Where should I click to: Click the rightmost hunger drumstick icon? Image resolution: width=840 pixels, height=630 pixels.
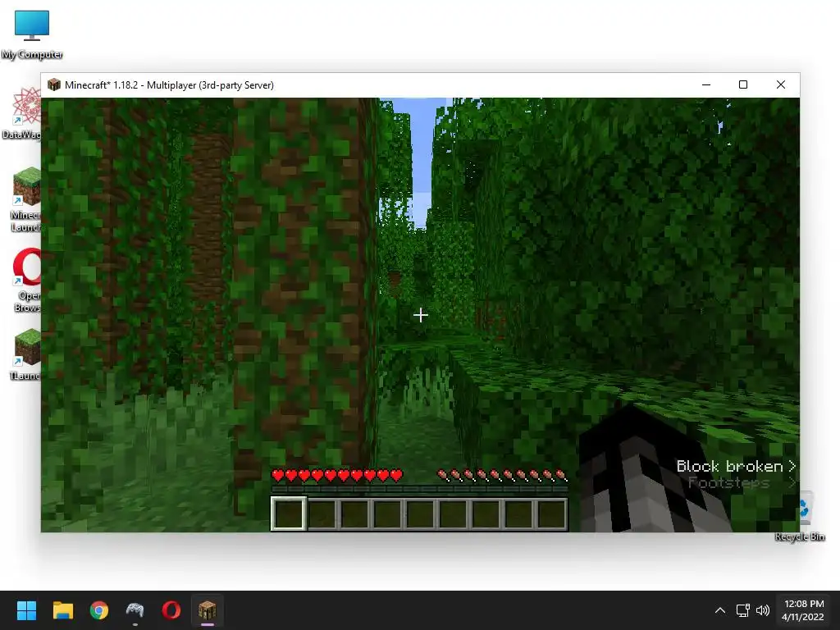[x=560, y=475]
